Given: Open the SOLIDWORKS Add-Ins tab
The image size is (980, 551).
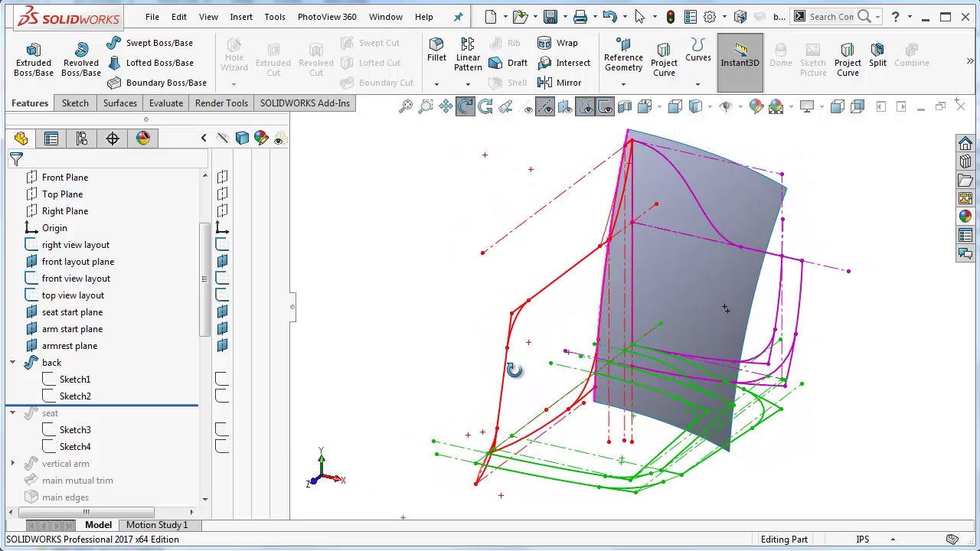Looking at the screenshot, I should pyautogui.click(x=305, y=103).
